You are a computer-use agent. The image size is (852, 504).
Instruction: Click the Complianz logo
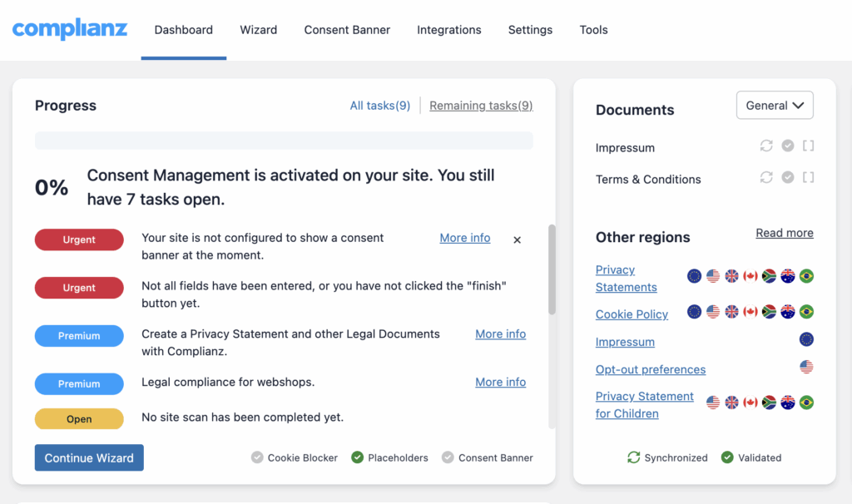tap(70, 28)
